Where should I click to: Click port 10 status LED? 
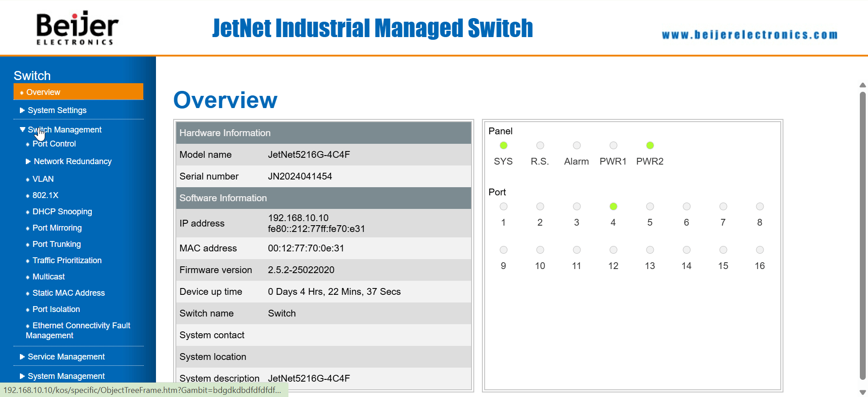click(x=540, y=250)
